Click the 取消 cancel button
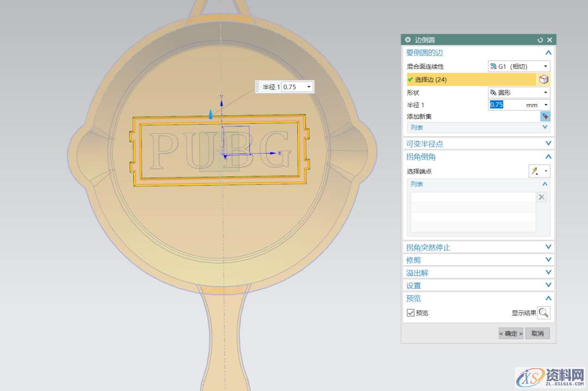 pyautogui.click(x=537, y=333)
